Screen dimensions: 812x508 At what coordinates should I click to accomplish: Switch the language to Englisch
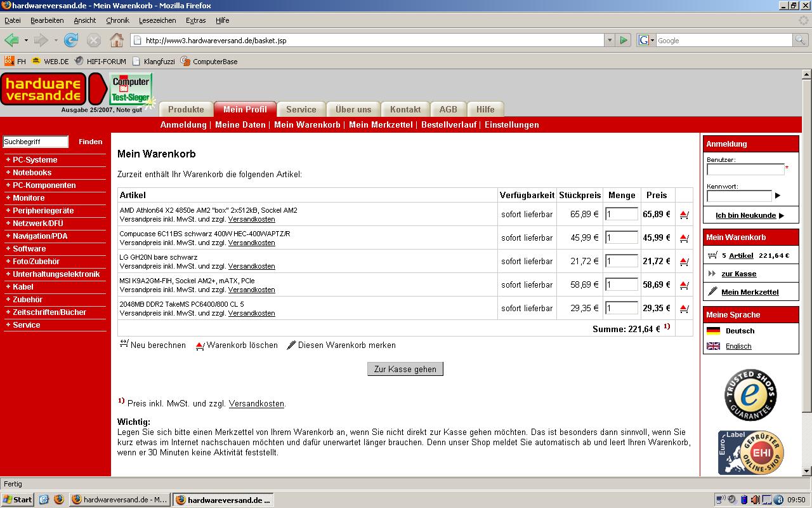(738, 346)
